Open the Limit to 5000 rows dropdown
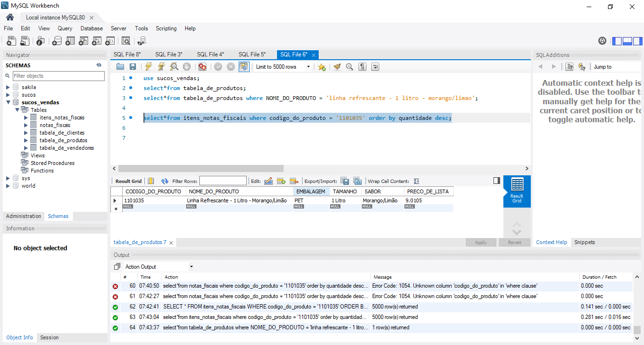This screenshot has width=644, height=345. 283,67
